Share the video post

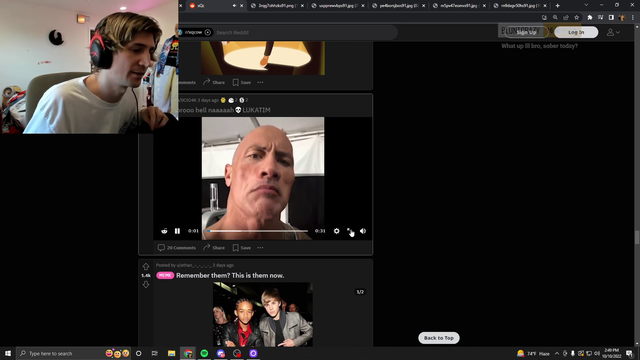click(x=214, y=248)
